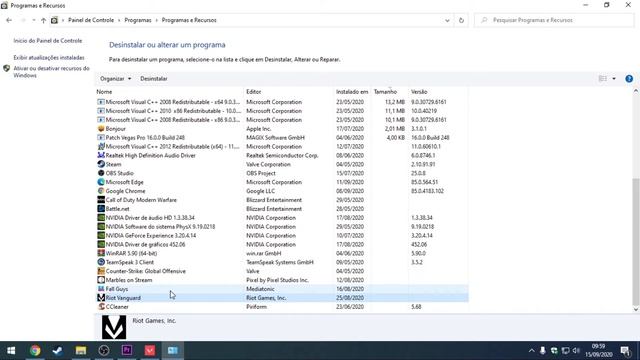The height and width of the screenshot is (360, 640).
Task: Open the Organizar dropdown menu
Action: (116, 78)
